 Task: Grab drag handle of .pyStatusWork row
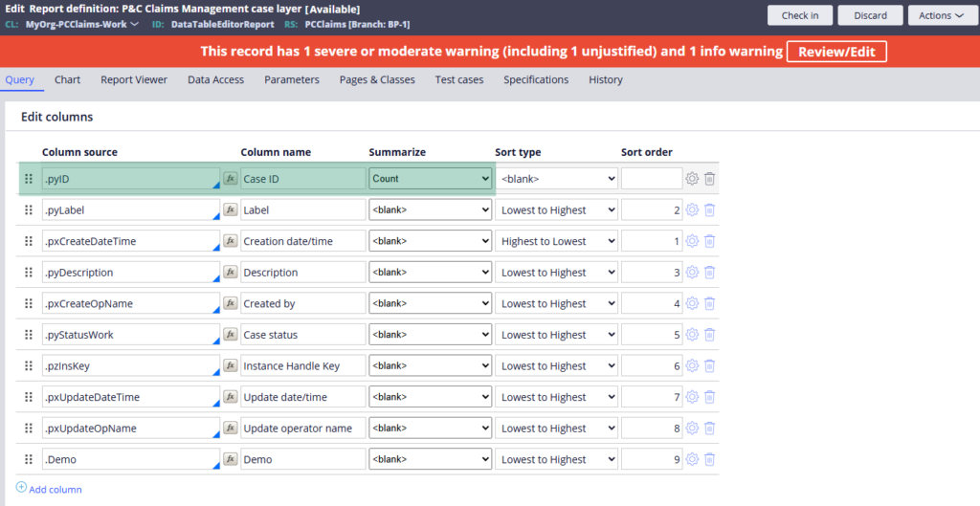(28, 335)
